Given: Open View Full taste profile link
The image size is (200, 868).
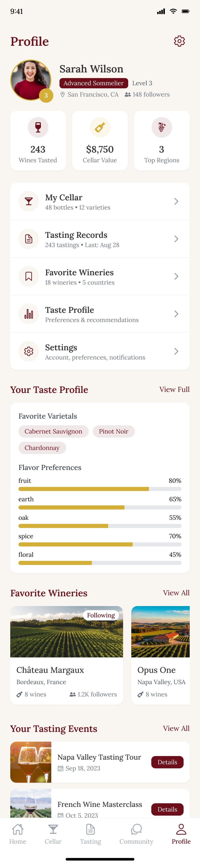Looking at the screenshot, I should click(x=174, y=390).
